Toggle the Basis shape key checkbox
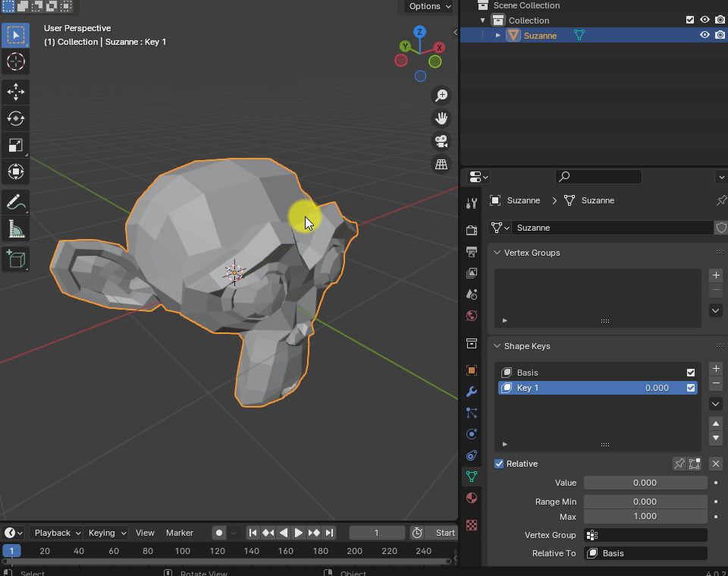 691,373
